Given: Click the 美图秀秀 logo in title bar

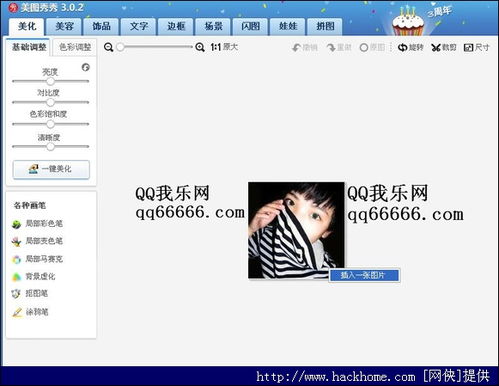Looking at the screenshot, I should 13,7.
